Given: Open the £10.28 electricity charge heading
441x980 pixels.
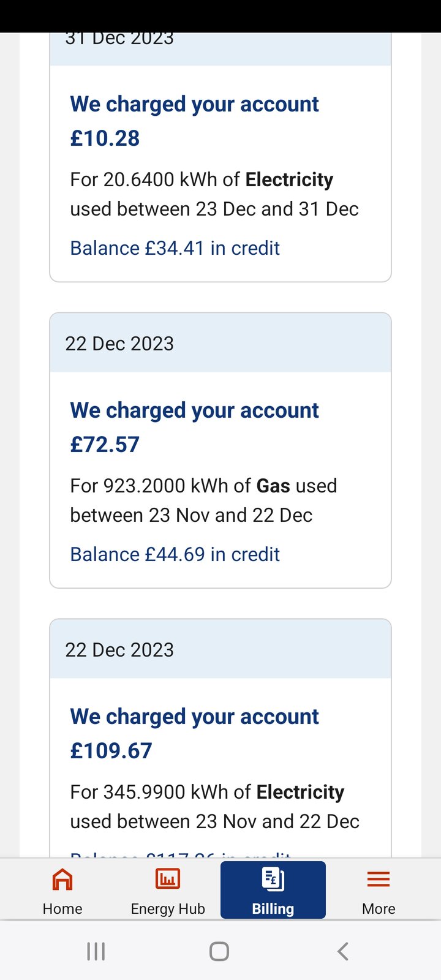Looking at the screenshot, I should point(194,121).
